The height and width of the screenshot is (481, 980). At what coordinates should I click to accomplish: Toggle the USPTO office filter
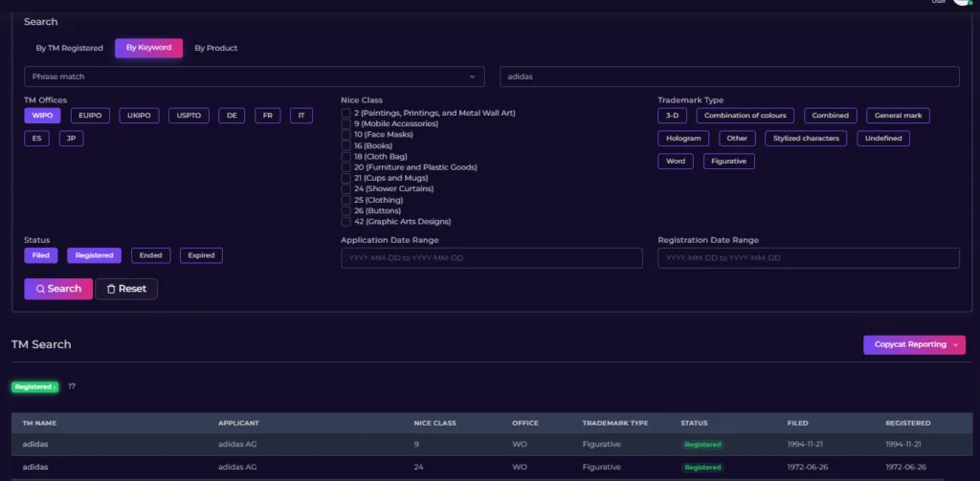[x=189, y=116]
